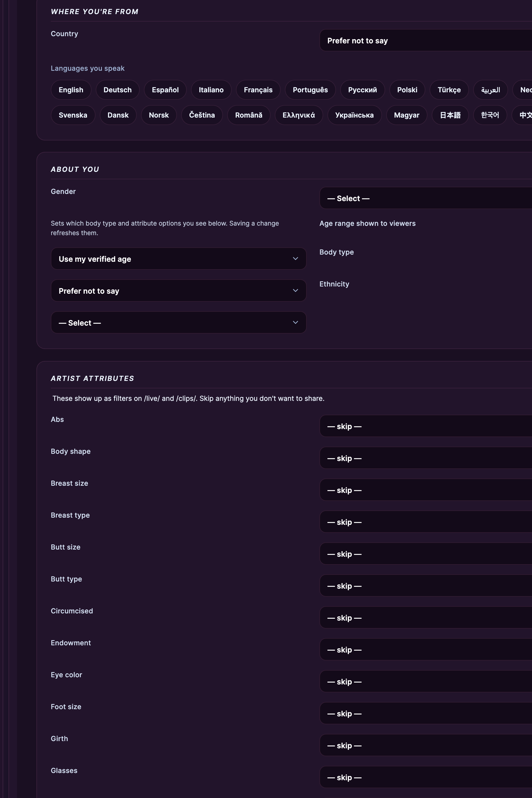Open the 'Prefer not to say' body type dropdown

click(178, 291)
